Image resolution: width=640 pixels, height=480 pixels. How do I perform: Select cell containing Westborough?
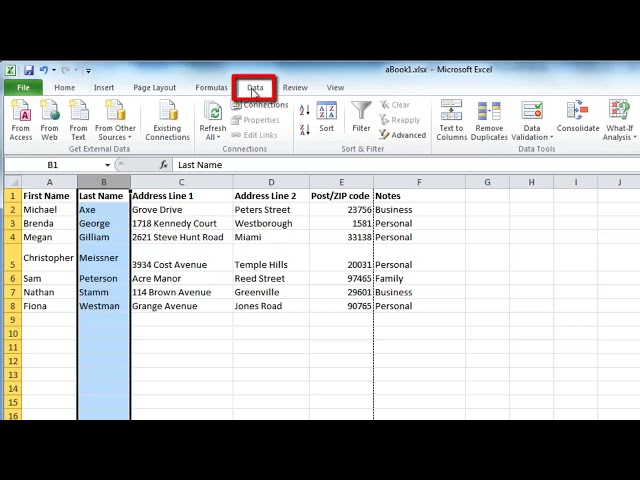pos(271,224)
